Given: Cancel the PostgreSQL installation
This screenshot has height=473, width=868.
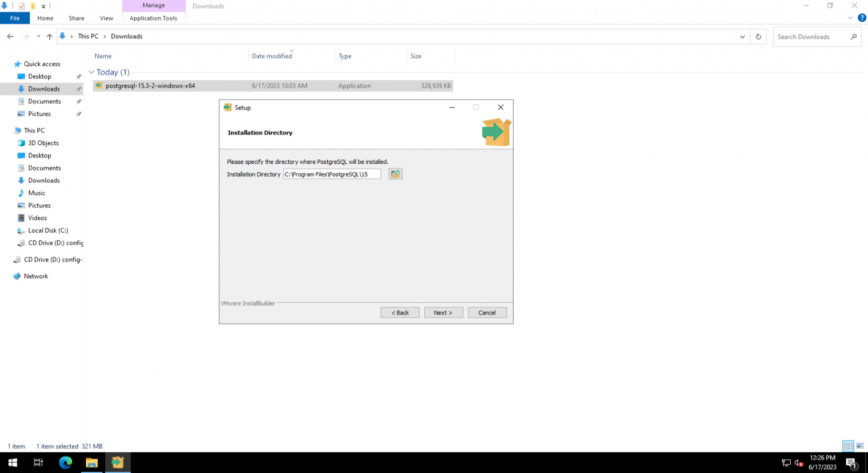Looking at the screenshot, I should [487, 312].
